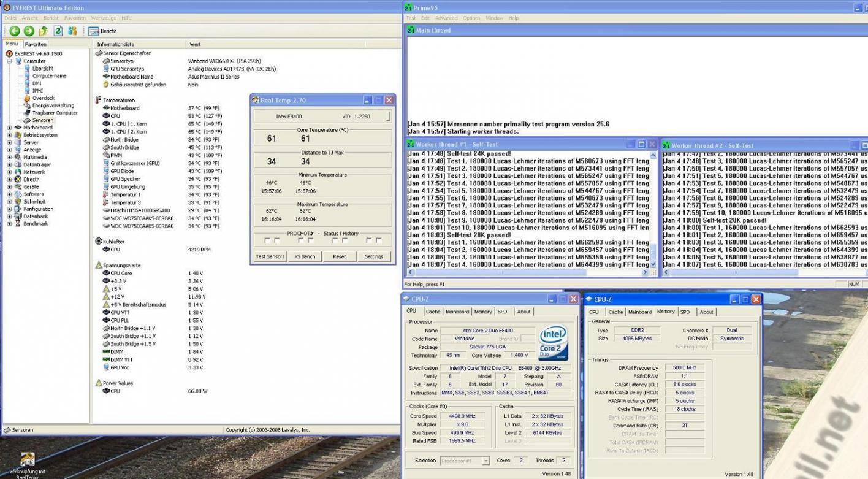Image resolution: width=868 pixels, height=479 pixels.
Task: Open Mainboard tab in left CPU-Z
Action: coord(457,312)
